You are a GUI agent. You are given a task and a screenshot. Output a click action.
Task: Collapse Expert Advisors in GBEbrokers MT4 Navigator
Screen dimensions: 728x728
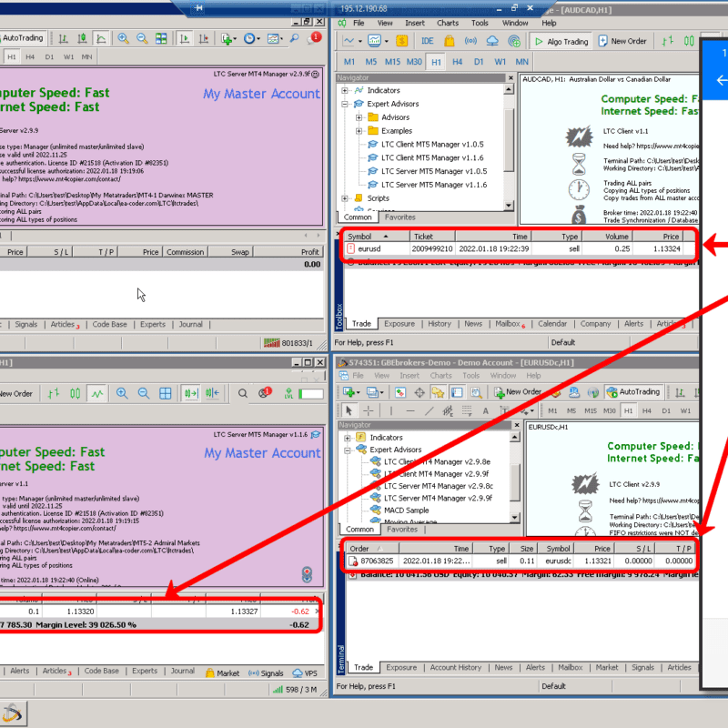pyautogui.click(x=348, y=450)
